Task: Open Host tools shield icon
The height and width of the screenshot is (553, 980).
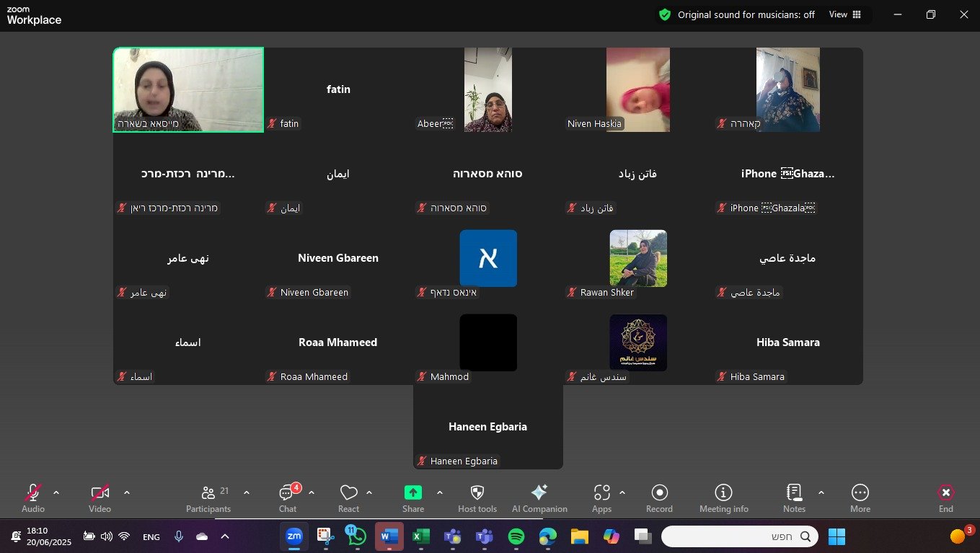Action: (477, 497)
